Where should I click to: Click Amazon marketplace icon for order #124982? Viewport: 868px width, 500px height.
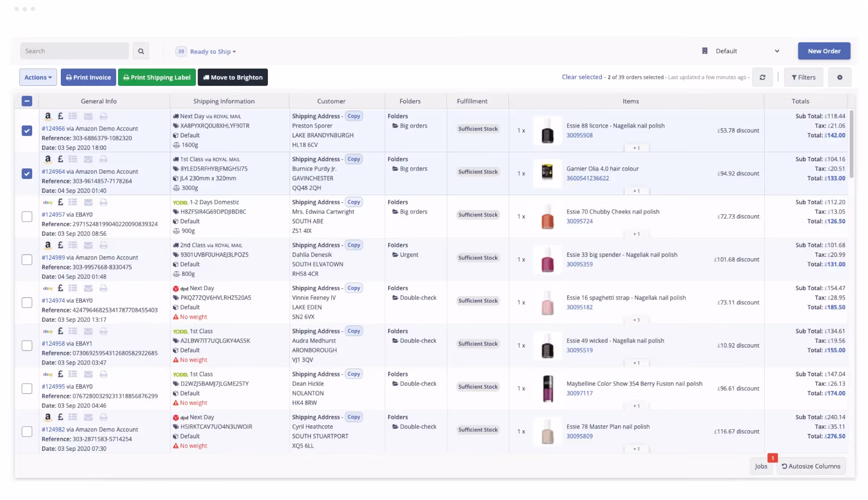(48, 417)
